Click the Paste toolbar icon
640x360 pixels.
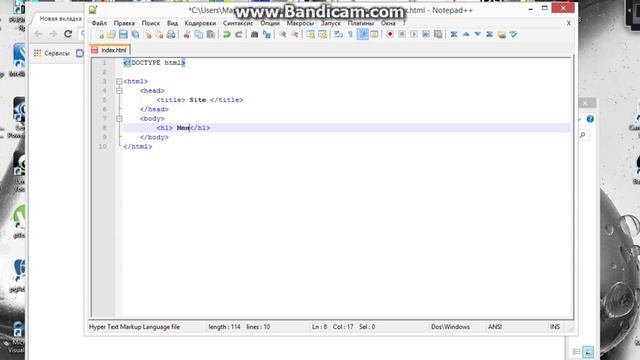(211, 35)
